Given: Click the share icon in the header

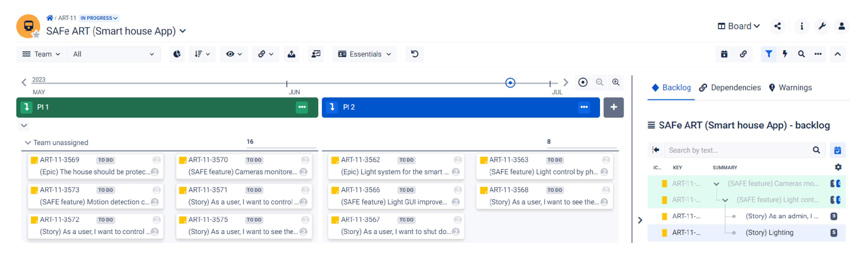Looking at the screenshot, I should (x=777, y=26).
